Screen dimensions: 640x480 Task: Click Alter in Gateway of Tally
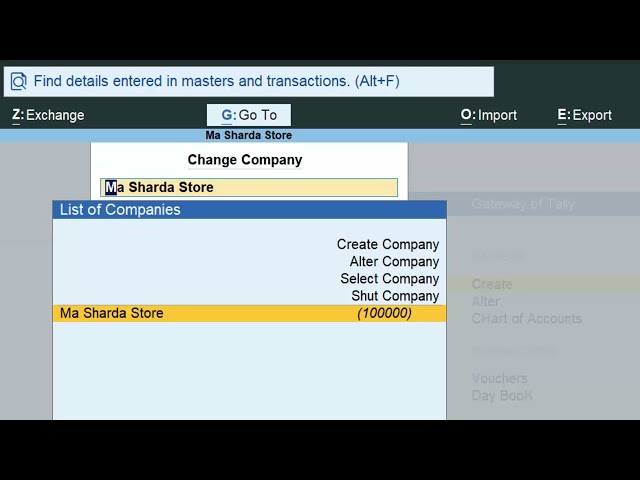click(486, 301)
